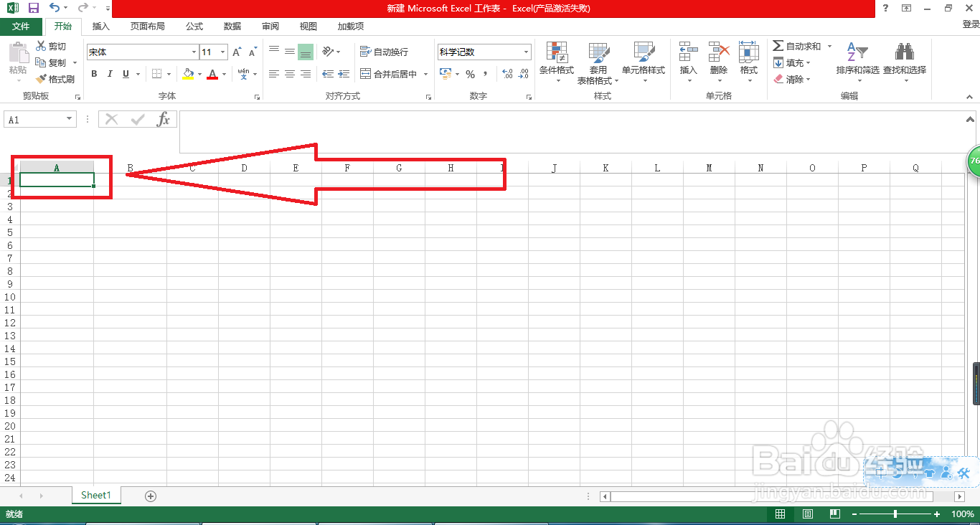Switch to Page Layout view in status bar

point(808,514)
